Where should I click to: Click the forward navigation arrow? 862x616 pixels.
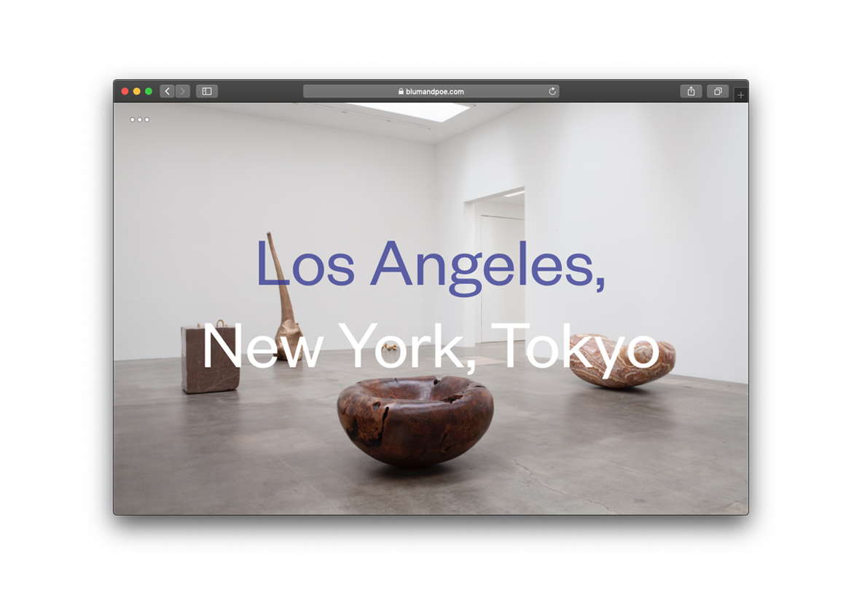tap(182, 91)
